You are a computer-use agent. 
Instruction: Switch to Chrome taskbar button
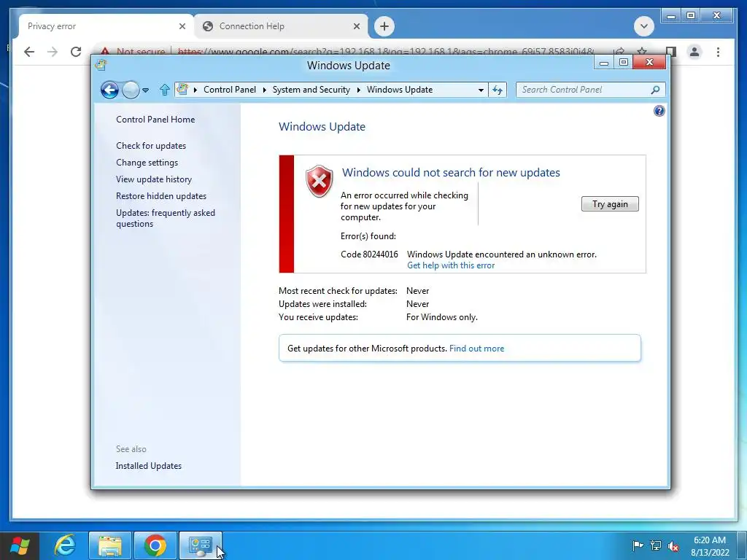[x=155, y=545]
